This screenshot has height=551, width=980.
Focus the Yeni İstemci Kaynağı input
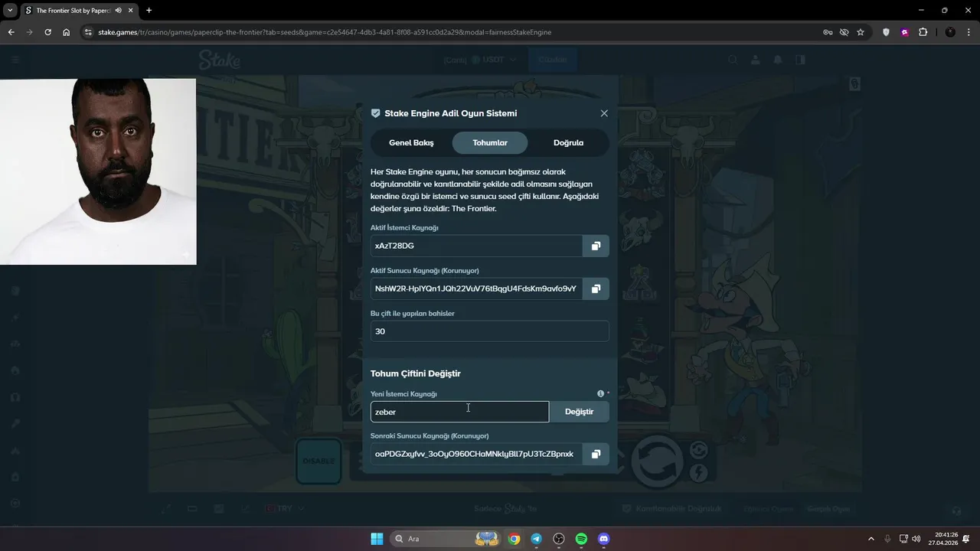[459, 412]
